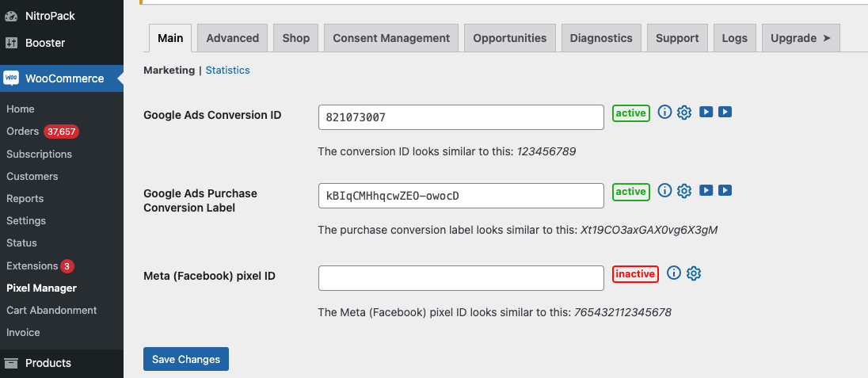Open info icon for Google Ads Conversion ID

(x=664, y=112)
